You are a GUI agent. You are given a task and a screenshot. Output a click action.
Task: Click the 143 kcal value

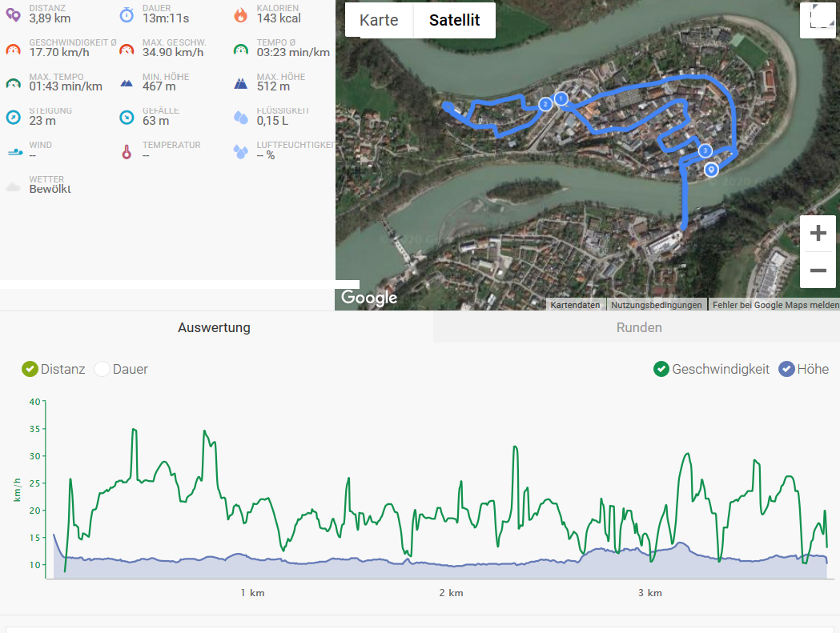click(279, 18)
